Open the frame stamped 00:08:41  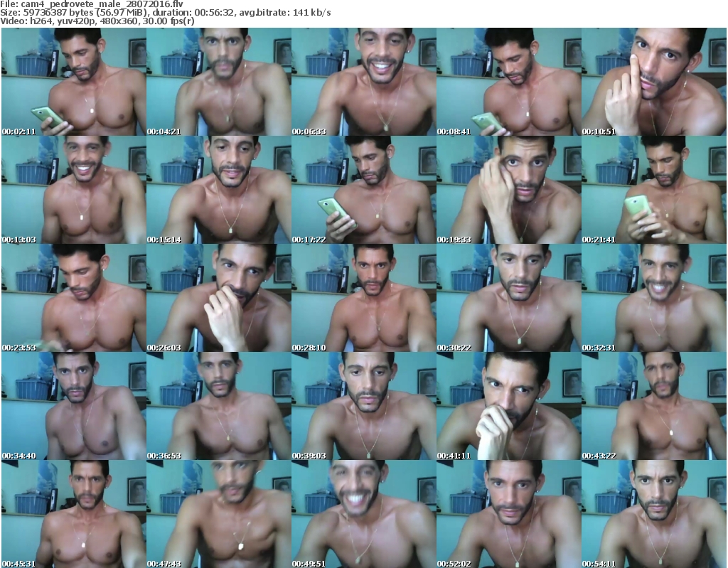click(x=509, y=82)
